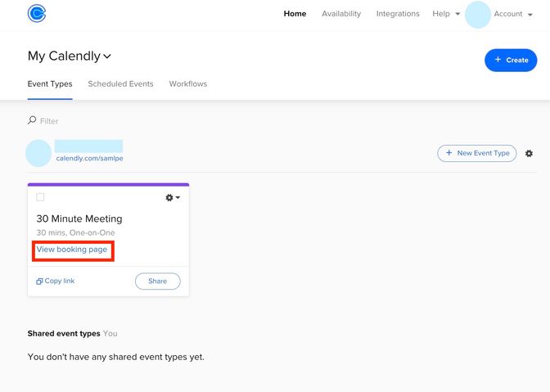Click the '30 mins, One-on-One' text
Screen dimensions: 550x392
(75, 232)
